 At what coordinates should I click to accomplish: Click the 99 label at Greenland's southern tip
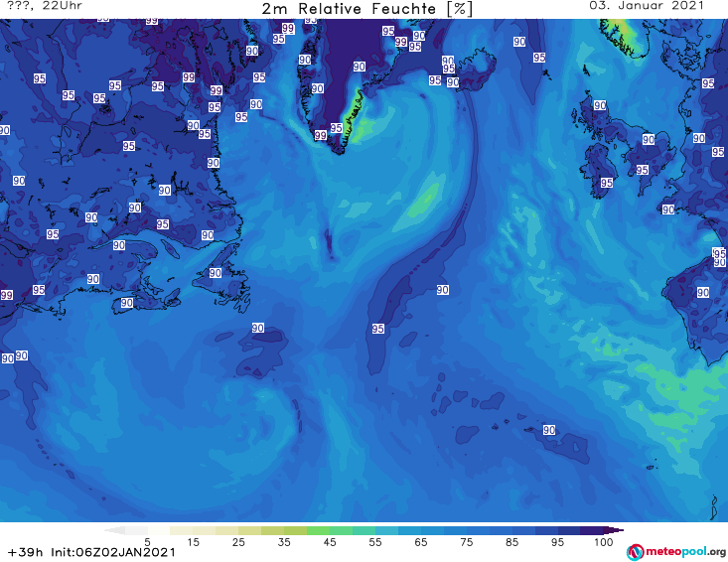(321, 135)
